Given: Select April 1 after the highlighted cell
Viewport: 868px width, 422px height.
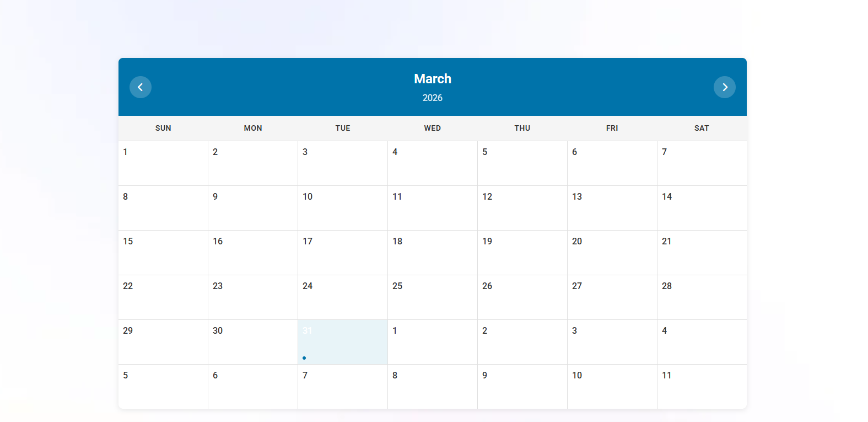Looking at the screenshot, I should pyautogui.click(x=433, y=342).
